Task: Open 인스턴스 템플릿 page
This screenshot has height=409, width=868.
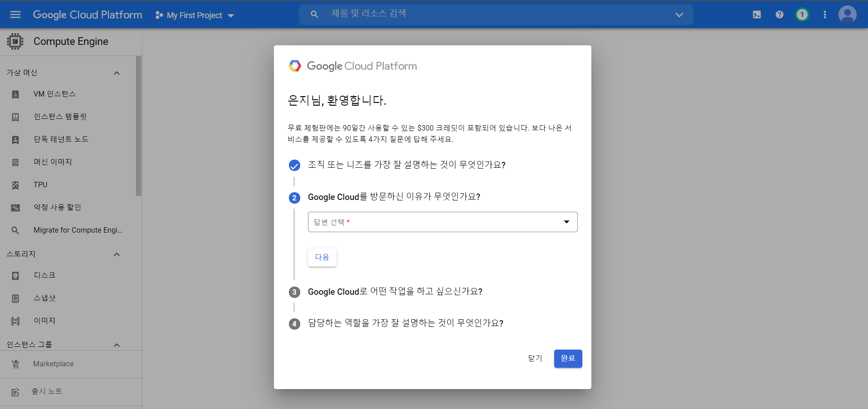Action: coord(60,117)
